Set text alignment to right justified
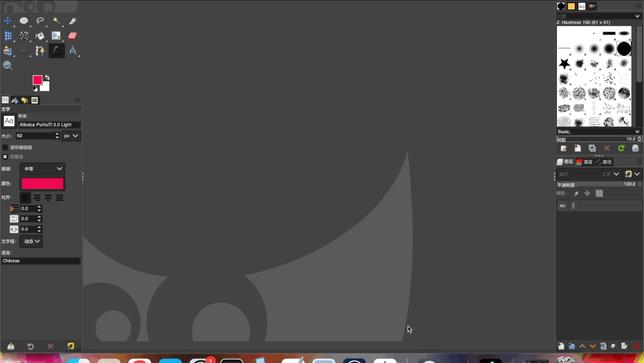 (36, 198)
